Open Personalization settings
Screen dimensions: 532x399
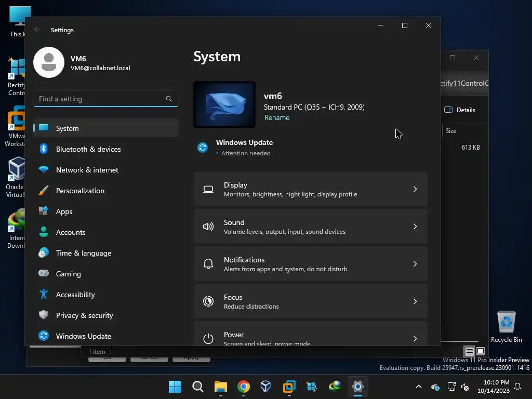coord(106,191)
